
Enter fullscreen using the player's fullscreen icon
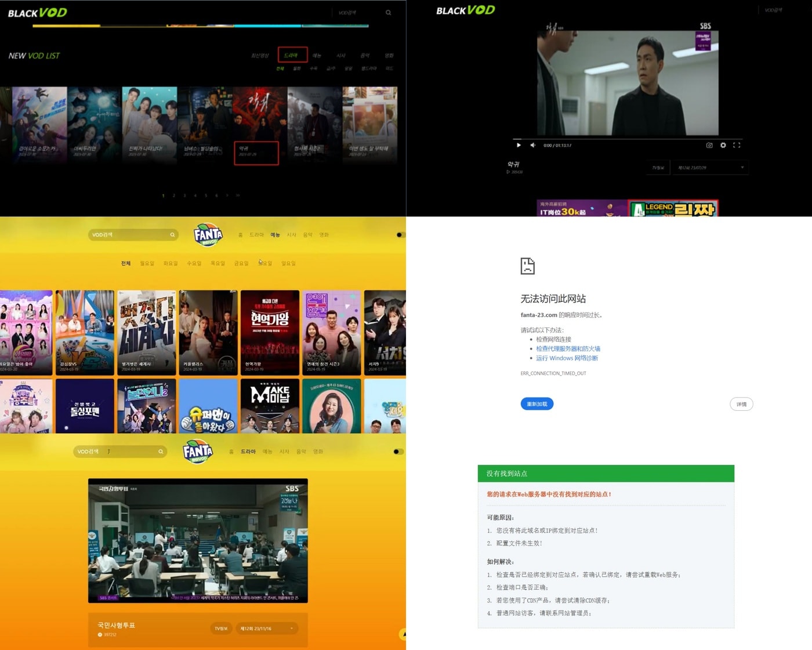point(737,145)
